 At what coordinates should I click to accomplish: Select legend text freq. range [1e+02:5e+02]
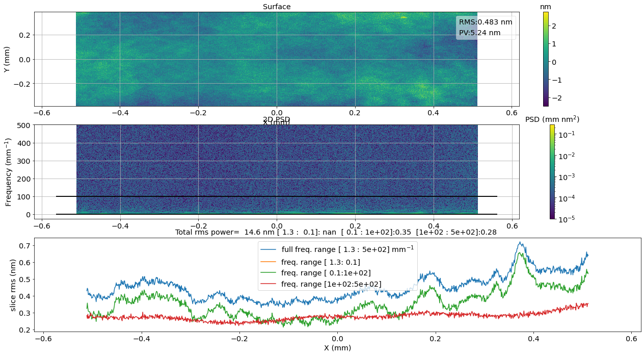[331, 284]
